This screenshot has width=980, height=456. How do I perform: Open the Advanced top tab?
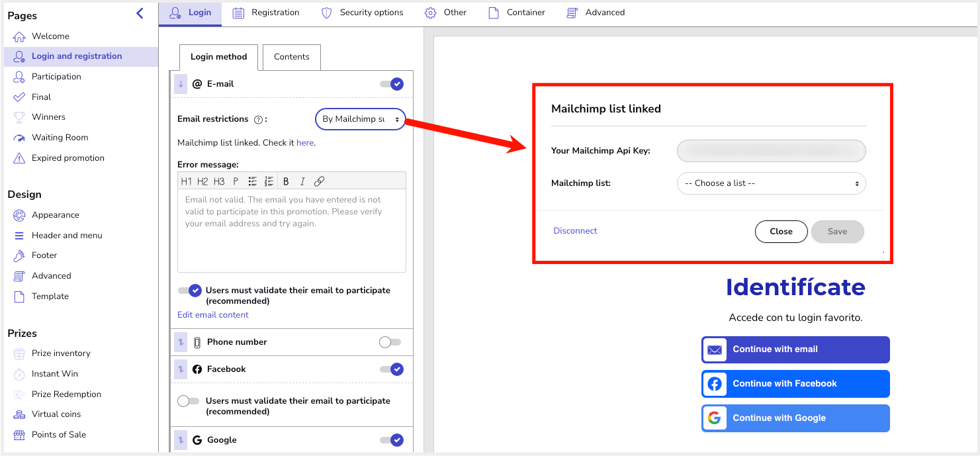(596, 13)
